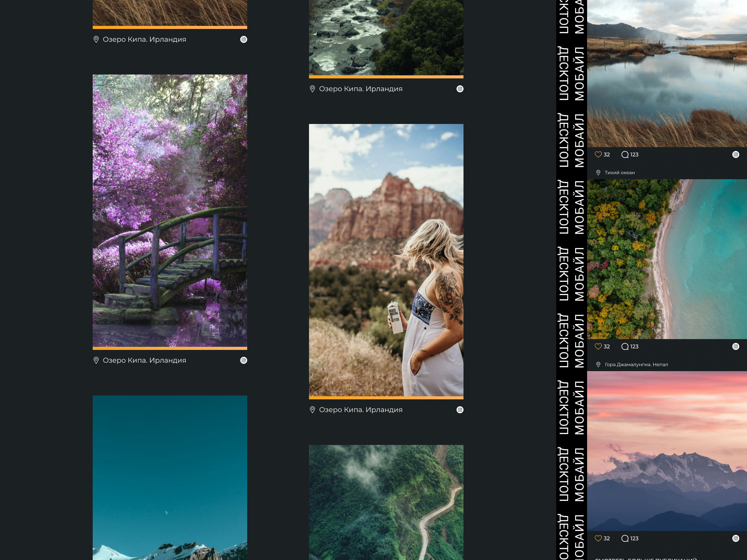Click the heart icon under turquoise coastline photo
The width and height of the screenshot is (747, 560).
598,346
